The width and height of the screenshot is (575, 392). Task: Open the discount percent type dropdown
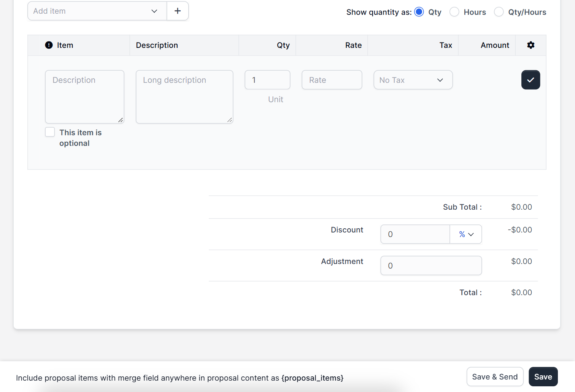(466, 234)
